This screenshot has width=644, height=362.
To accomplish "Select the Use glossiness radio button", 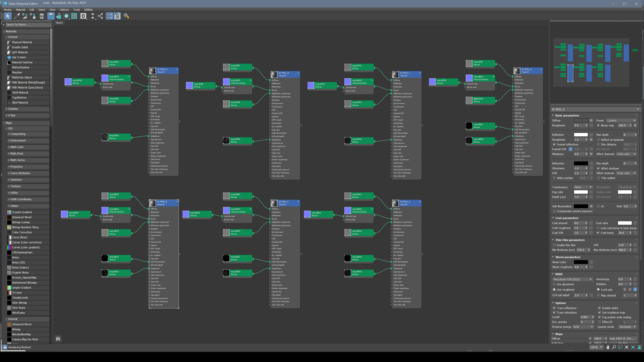I will pyautogui.click(x=554, y=284).
